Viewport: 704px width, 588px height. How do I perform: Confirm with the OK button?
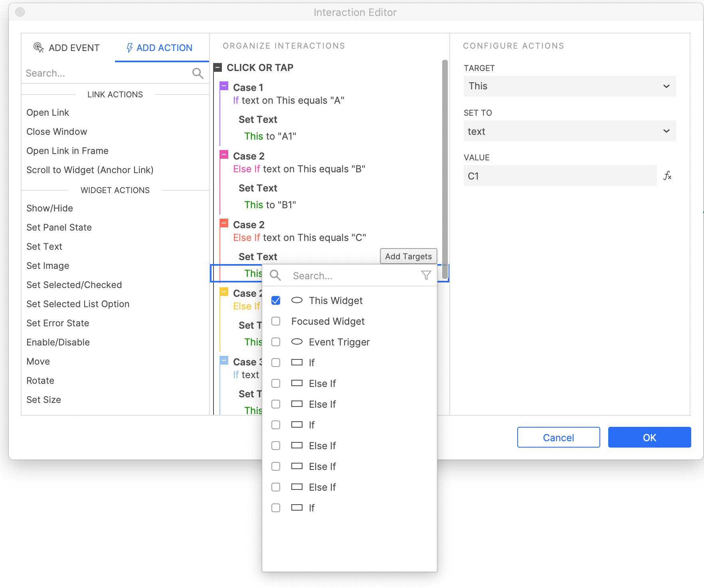click(649, 438)
